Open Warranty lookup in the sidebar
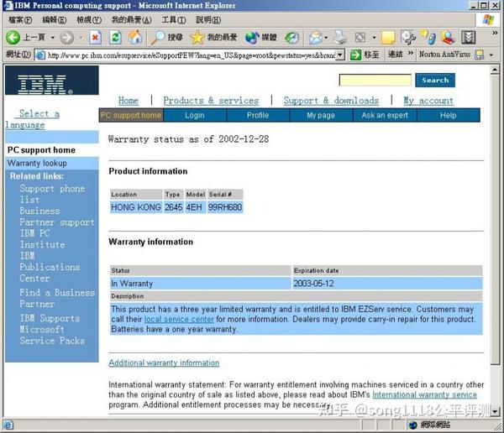 tap(37, 163)
